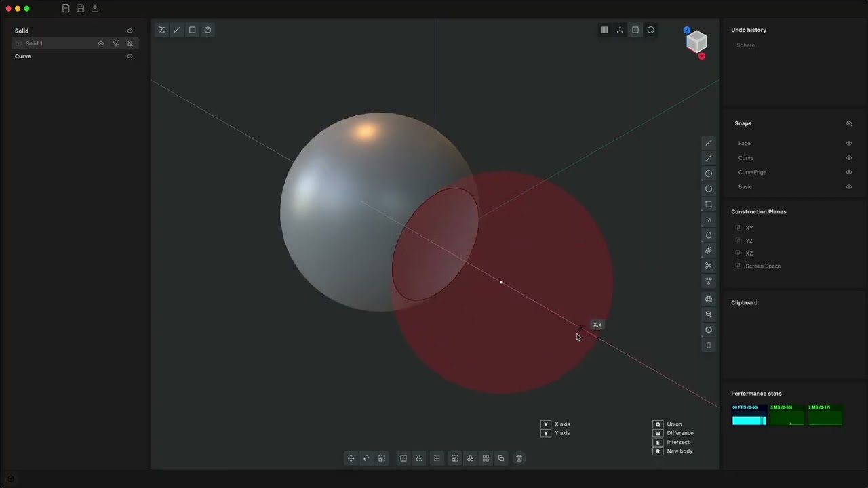The height and width of the screenshot is (488, 868).
Task: Click the export download icon
Action: [x=95, y=8]
